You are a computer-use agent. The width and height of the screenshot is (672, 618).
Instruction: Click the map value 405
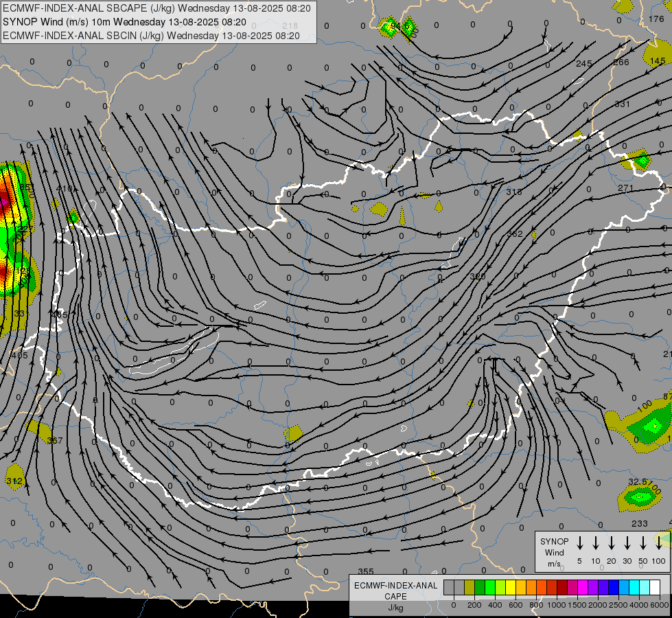(x=19, y=355)
